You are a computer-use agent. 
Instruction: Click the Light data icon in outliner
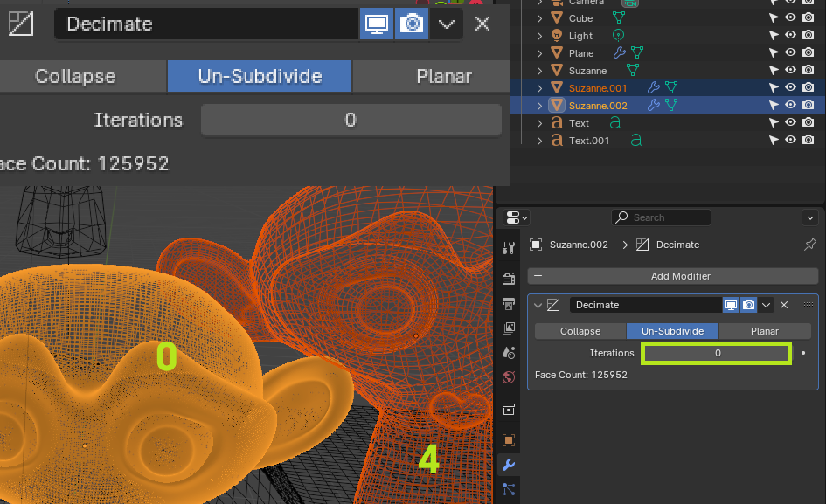(619, 35)
